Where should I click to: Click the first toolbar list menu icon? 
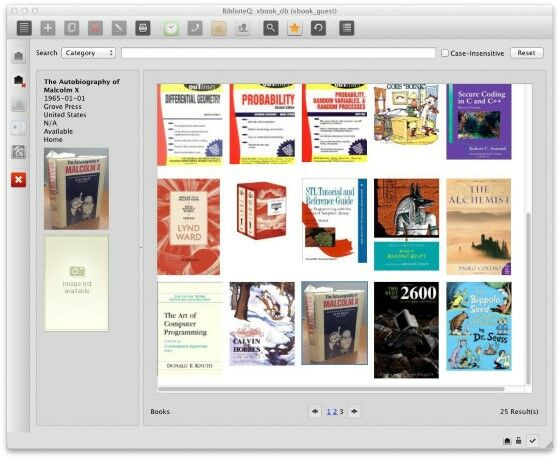coord(24,28)
